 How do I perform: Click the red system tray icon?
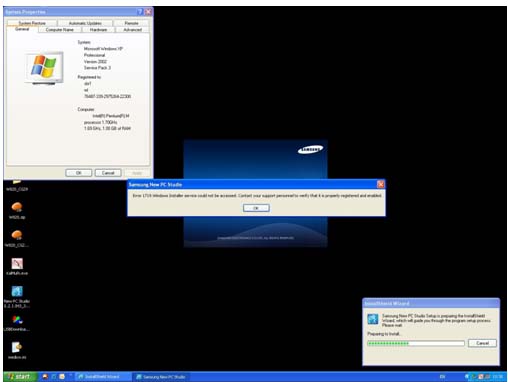pos(481,377)
